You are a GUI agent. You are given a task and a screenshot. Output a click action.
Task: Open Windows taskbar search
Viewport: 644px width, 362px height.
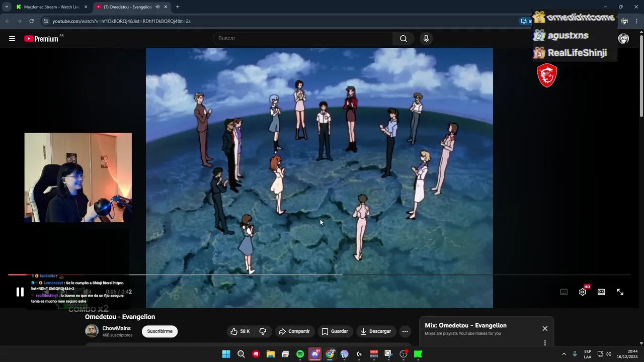point(241,354)
